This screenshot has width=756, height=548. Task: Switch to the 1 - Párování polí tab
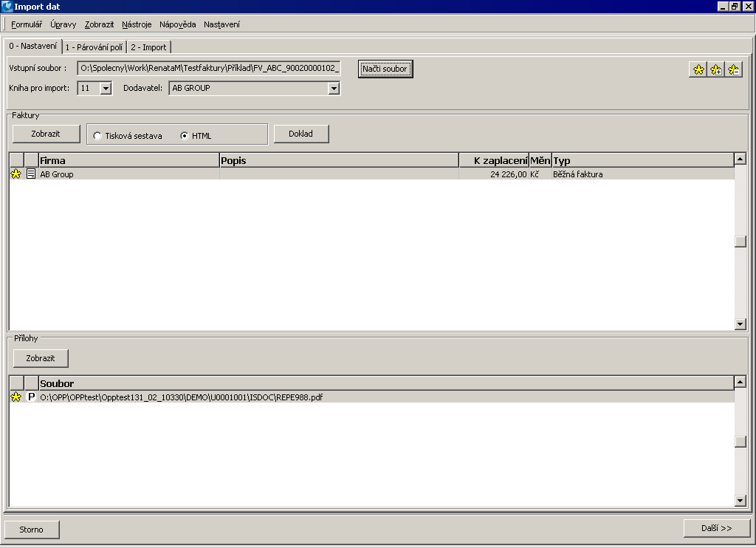coord(95,46)
